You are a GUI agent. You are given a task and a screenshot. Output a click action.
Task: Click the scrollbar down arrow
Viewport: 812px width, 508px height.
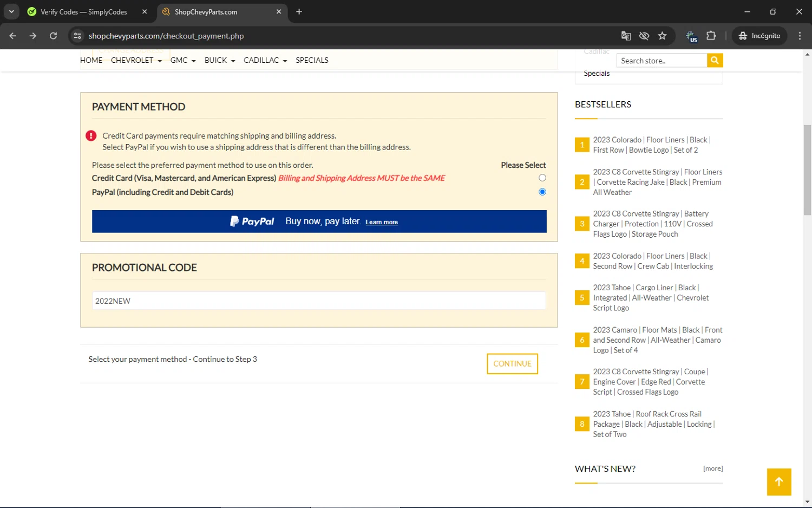coord(807,502)
